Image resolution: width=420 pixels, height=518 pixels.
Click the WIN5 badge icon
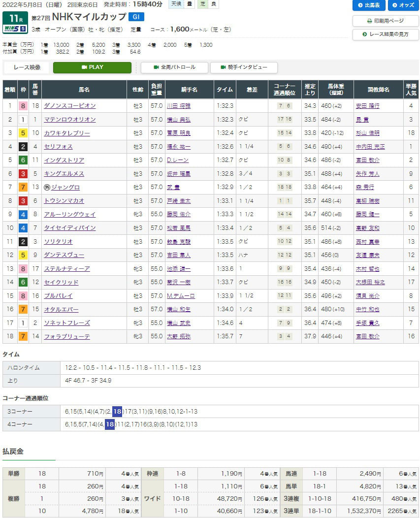point(15,30)
